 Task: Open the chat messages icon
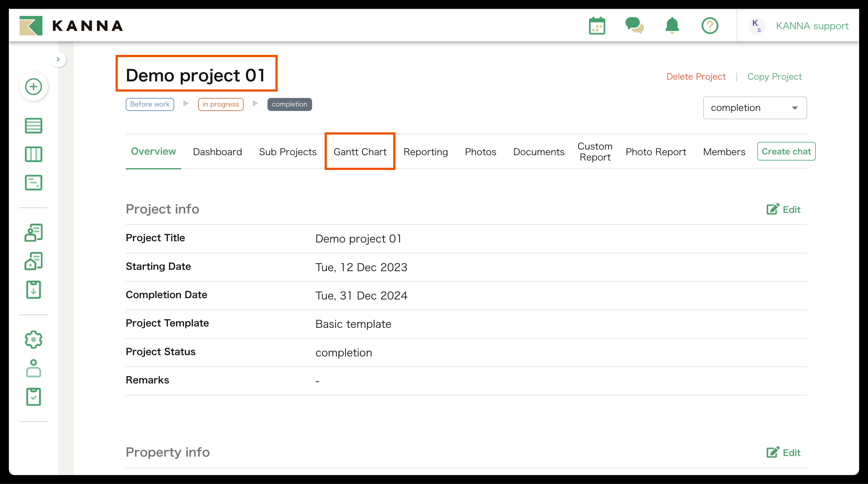(634, 26)
